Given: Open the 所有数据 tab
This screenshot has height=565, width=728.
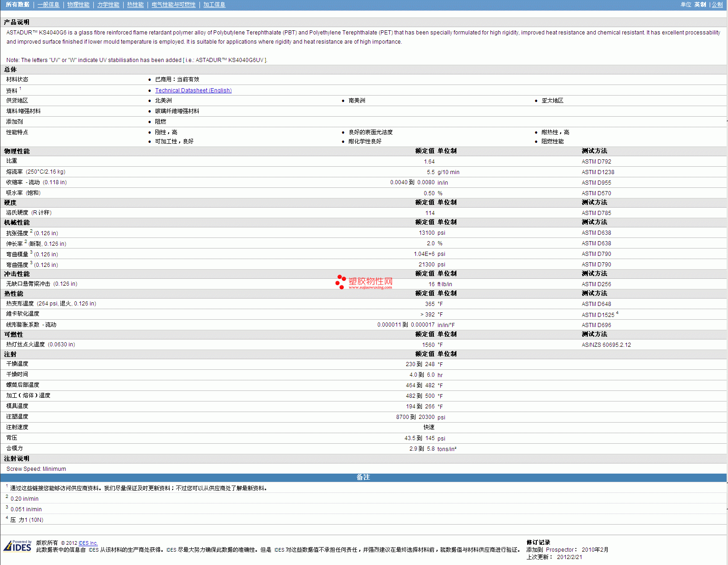Looking at the screenshot, I should tap(17, 5).
